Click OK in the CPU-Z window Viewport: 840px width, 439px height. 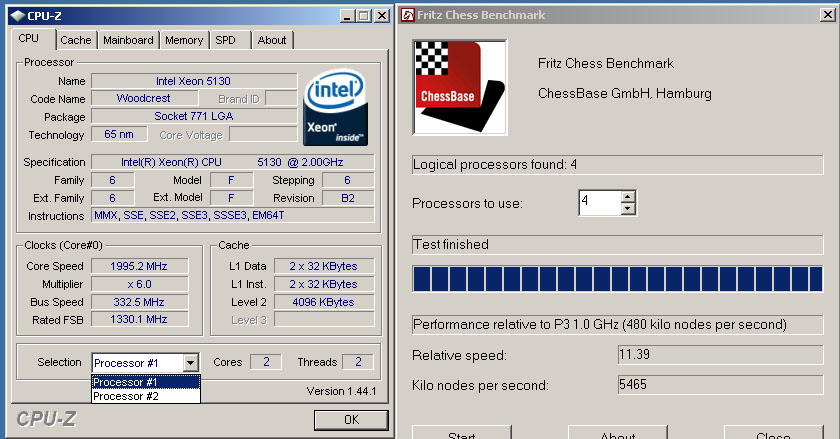351,420
